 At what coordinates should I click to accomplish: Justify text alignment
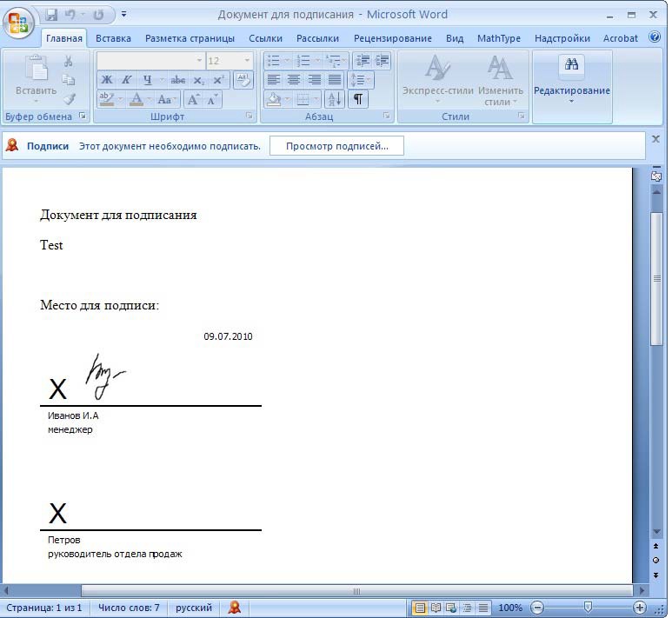point(335,80)
